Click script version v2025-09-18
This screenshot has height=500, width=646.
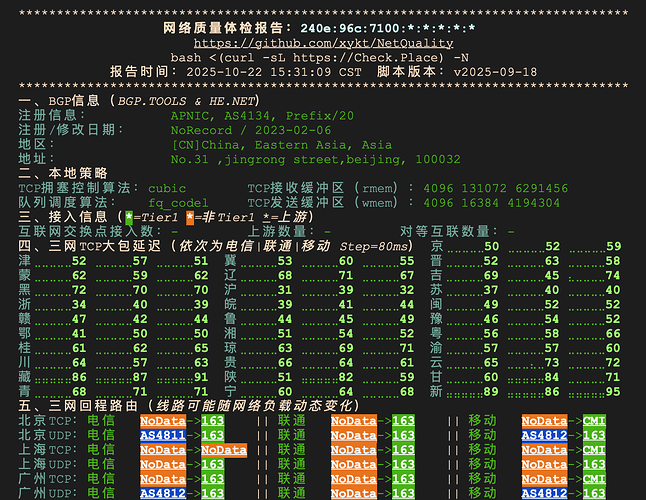pos(495,72)
